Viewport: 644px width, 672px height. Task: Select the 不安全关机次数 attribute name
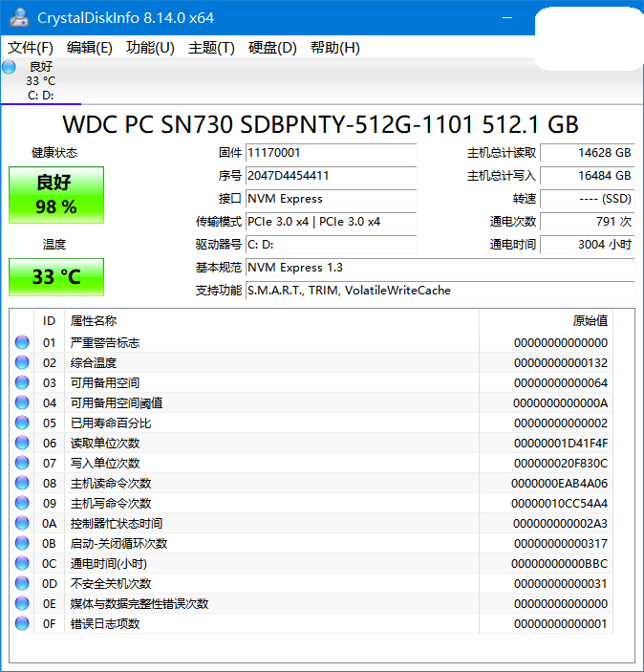[x=111, y=584]
